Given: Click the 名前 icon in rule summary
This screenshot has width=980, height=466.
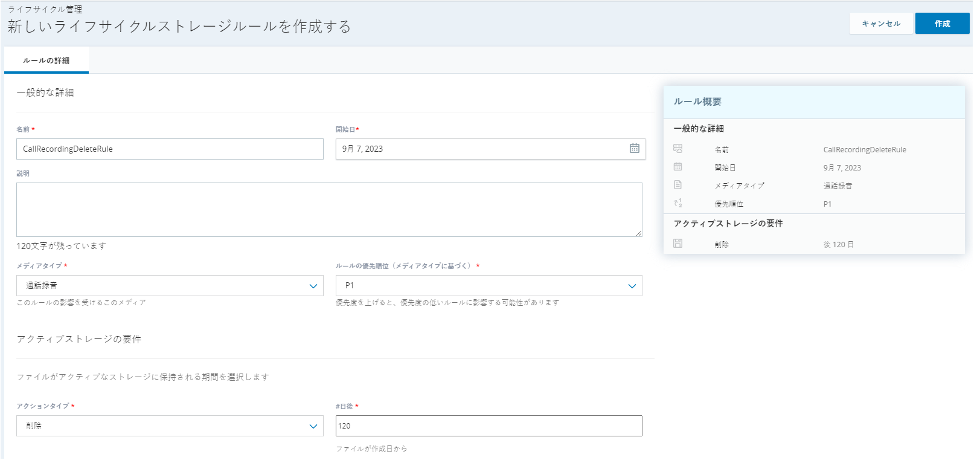Looking at the screenshot, I should click(x=677, y=149).
